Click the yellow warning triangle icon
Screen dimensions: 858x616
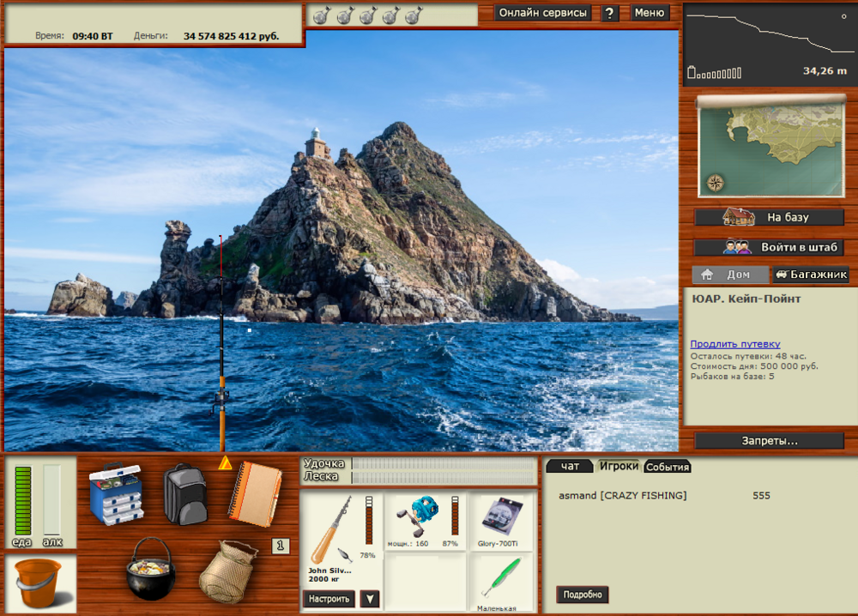pyautogui.click(x=225, y=463)
